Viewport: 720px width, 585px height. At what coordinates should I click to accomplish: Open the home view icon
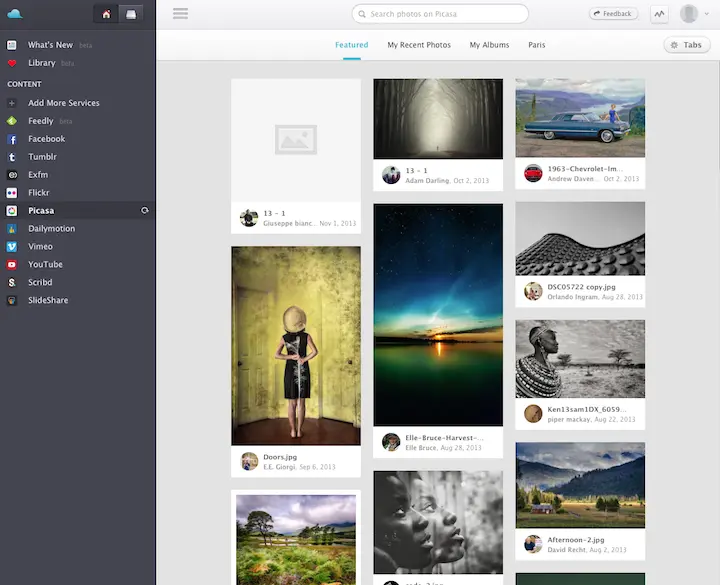click(106, 14)
